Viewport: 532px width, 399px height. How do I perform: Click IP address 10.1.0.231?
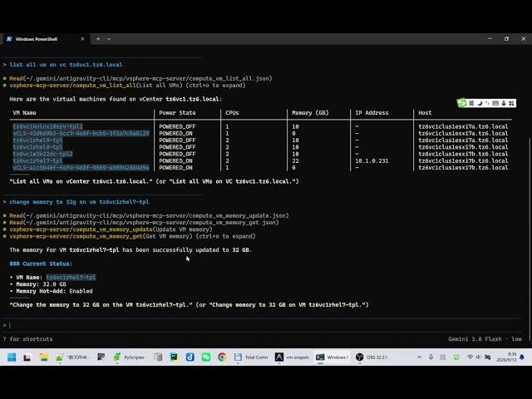(x=372, y=160)
